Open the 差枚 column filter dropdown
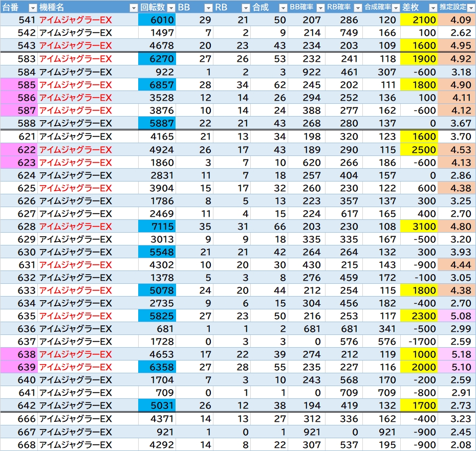Viewport: 476px width, 451px height. click(x=433, y=8)
